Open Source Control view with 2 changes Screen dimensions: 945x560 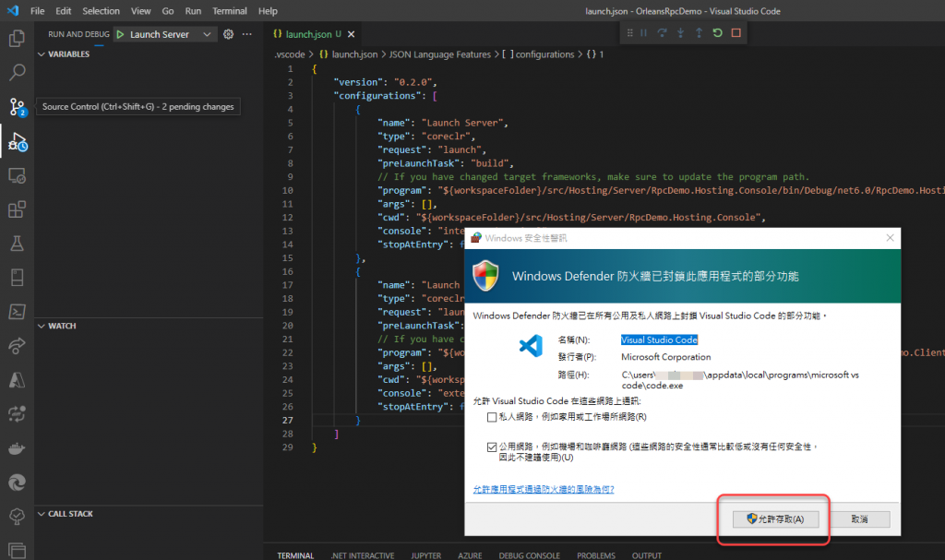point(17,107)
